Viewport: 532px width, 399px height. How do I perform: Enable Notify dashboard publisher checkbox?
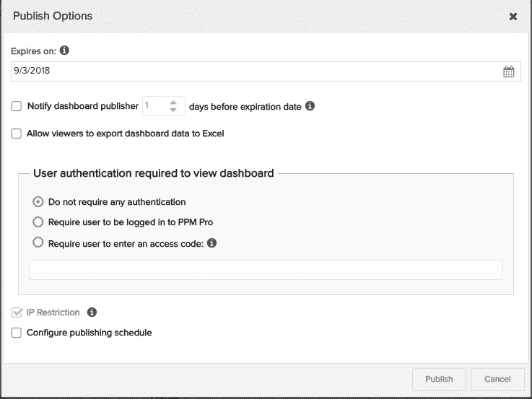[x=17, y=106]
